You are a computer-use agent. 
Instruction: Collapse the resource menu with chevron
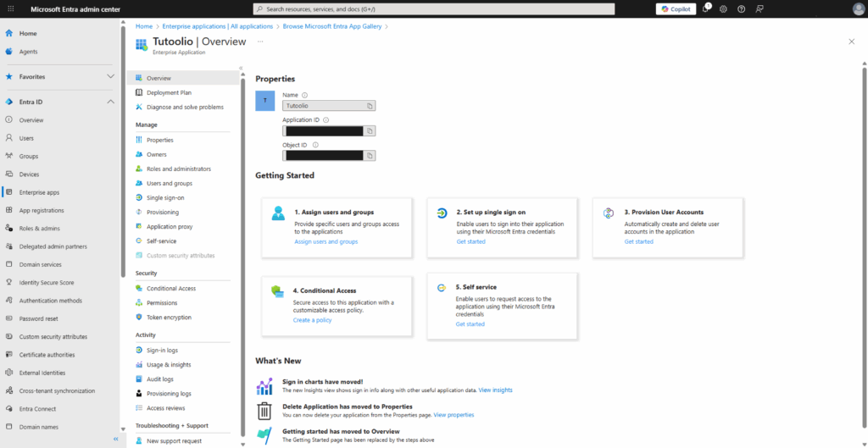pos(241,68)
